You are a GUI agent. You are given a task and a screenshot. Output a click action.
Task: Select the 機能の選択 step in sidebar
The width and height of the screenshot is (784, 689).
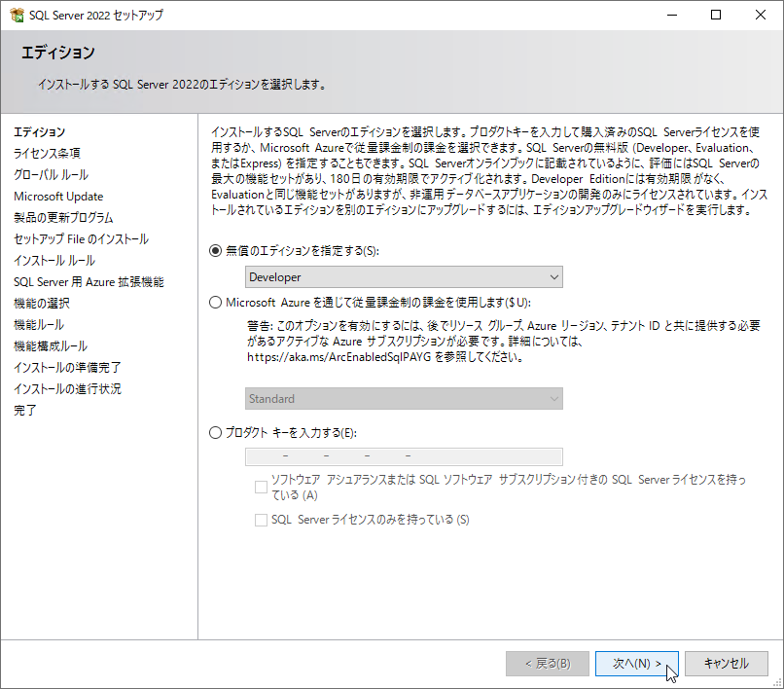(x=42, y=304)
